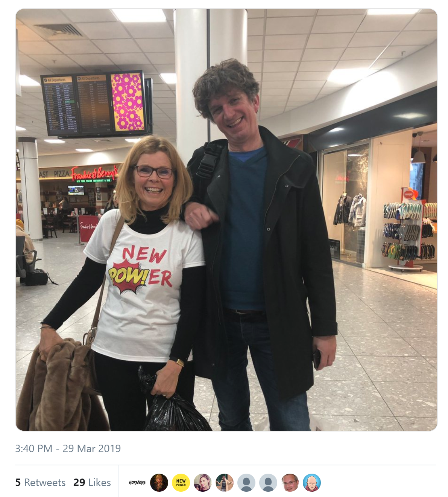The height and width of the screenshot is (497, 448).
Task: Open avatar of blonde woman on dark background
Action: [159, 483]
